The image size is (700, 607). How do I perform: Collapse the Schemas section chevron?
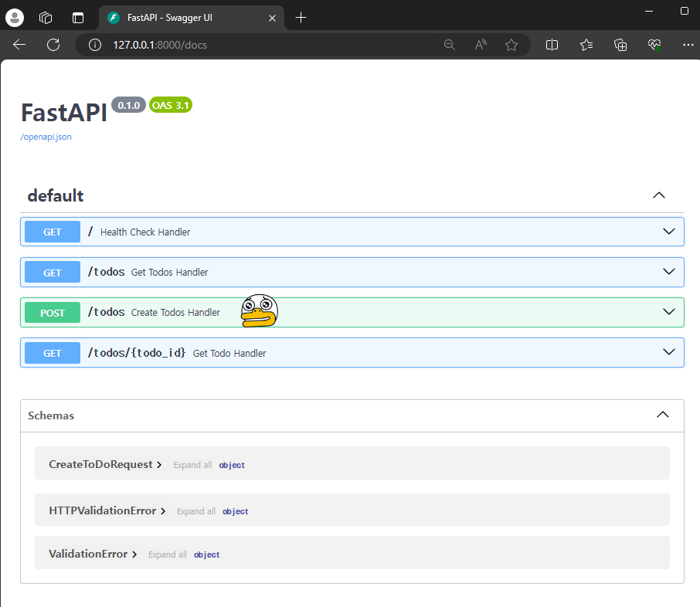pyautogui.click(x=662, y=415)
